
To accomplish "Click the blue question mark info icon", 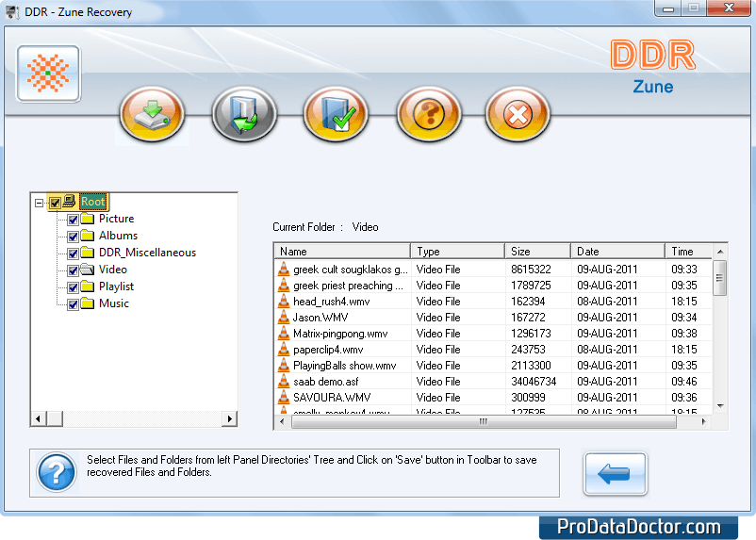I will [56, 471].
